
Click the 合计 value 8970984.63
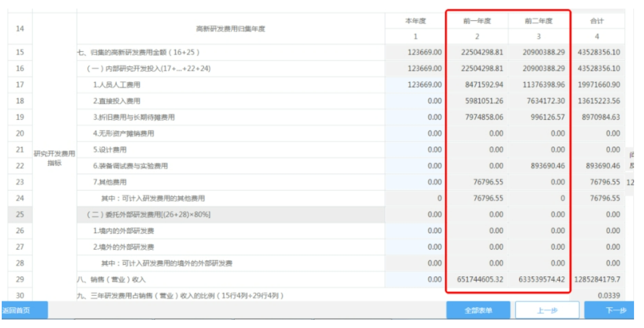click(x=601, y=117)
